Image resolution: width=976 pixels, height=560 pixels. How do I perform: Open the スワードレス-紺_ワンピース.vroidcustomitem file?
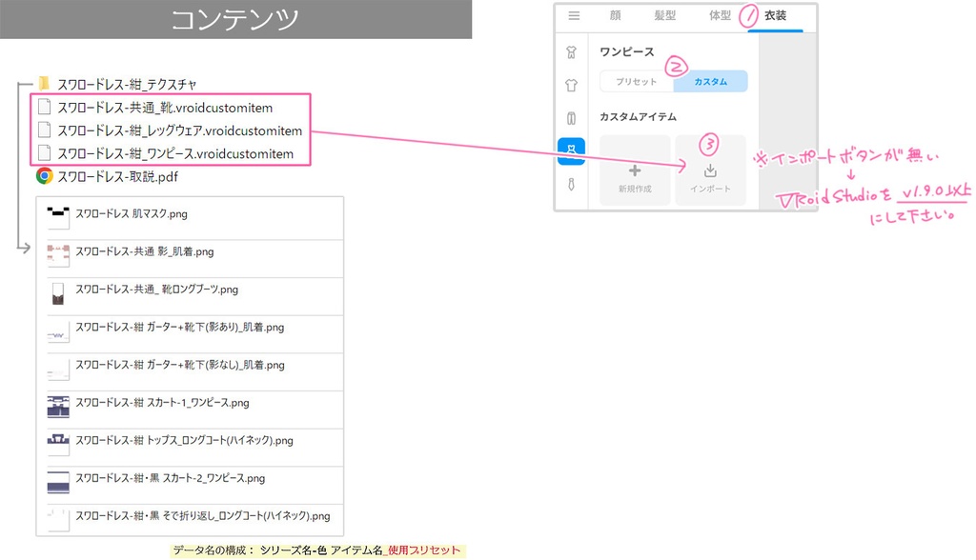pyautogui.click(x=176, y=153)
